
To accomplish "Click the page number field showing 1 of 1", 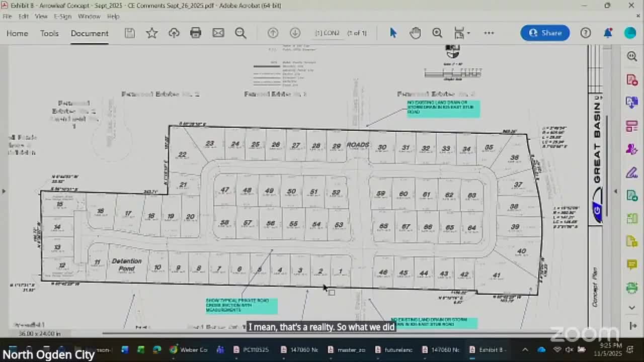I will point(357,33).
